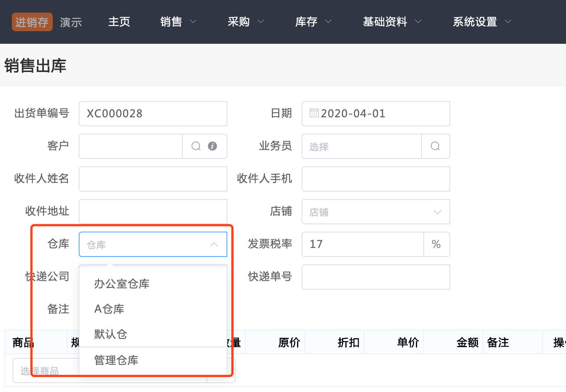Choose A仓库 option
This screenshot has width=566, height=392.
click(109, 309)
